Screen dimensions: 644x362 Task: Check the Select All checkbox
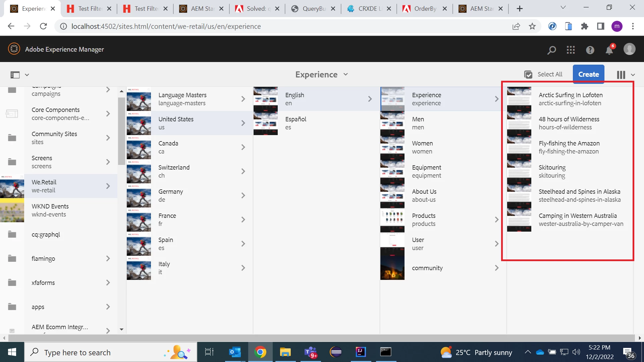(528, 74)
